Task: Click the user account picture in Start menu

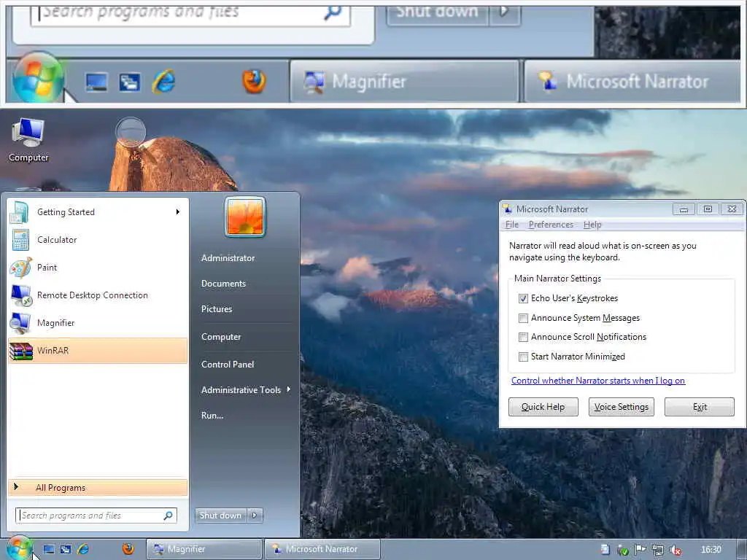Action: pyautogui.click(x=245, y=217)
